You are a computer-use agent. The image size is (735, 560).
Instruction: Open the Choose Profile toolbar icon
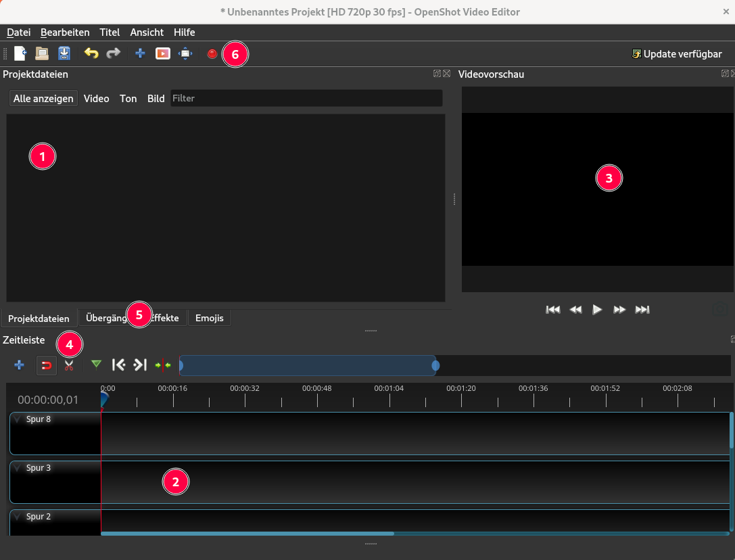coord(163,53)
